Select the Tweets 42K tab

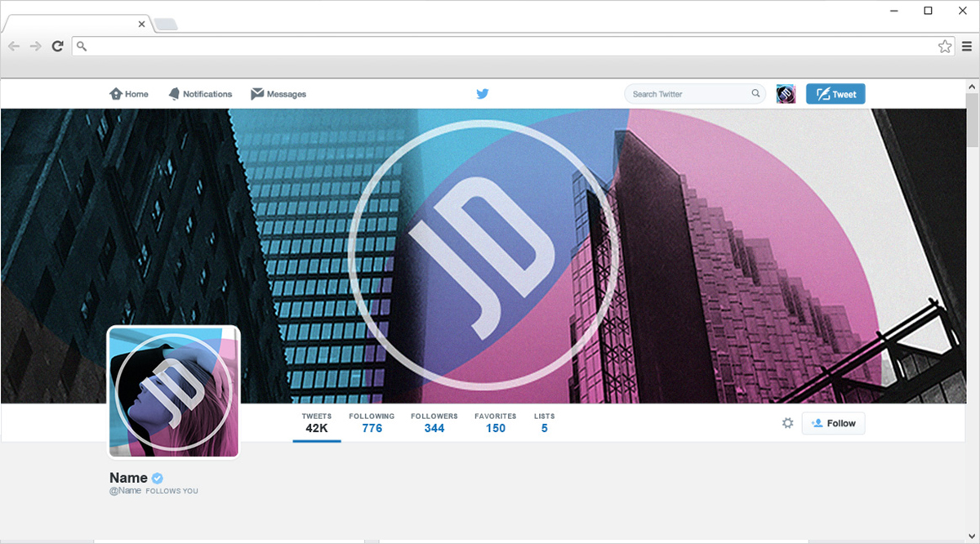pyautogui.click(x=317, y=423)
